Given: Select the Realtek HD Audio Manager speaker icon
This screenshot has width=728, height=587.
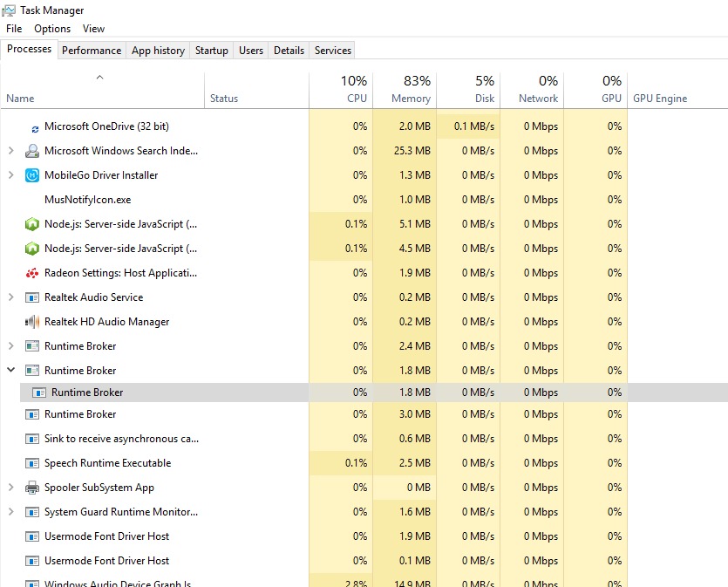Looking at the screenshot, I should click(x=32, y=322).
